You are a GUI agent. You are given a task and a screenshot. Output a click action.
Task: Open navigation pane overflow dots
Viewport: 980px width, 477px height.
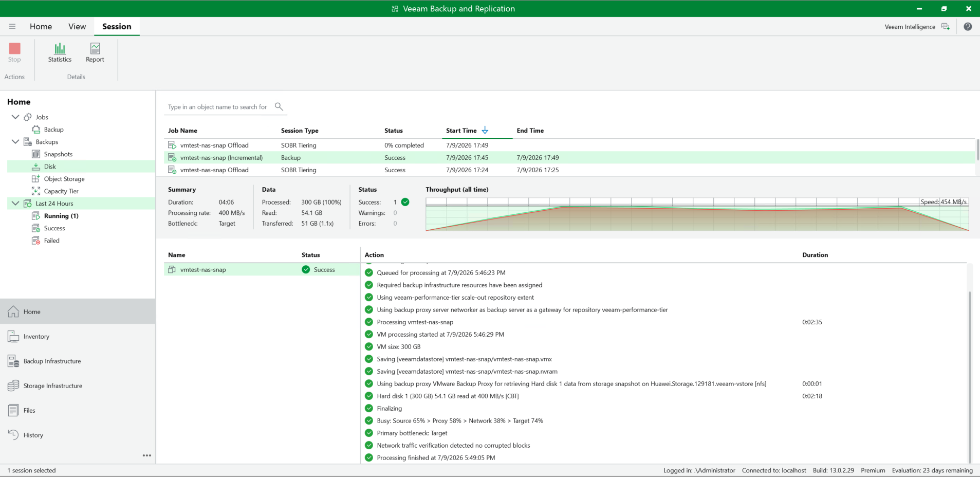point(147,455)
